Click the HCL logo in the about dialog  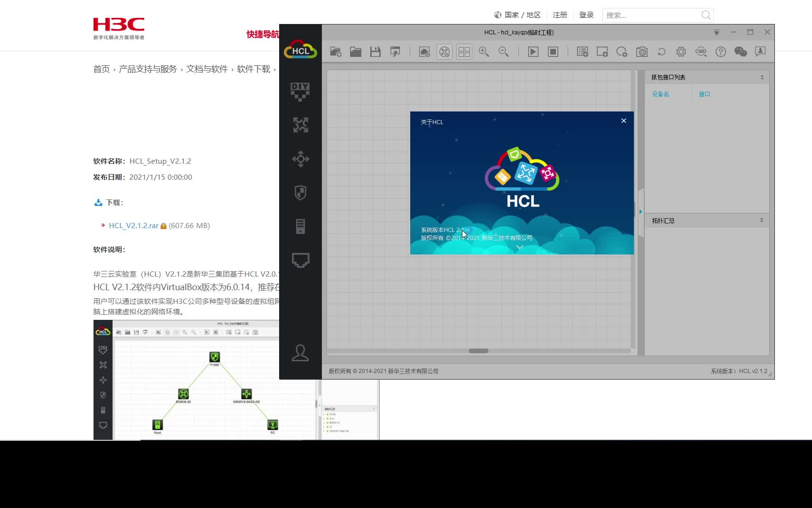[x=523, y=178]
